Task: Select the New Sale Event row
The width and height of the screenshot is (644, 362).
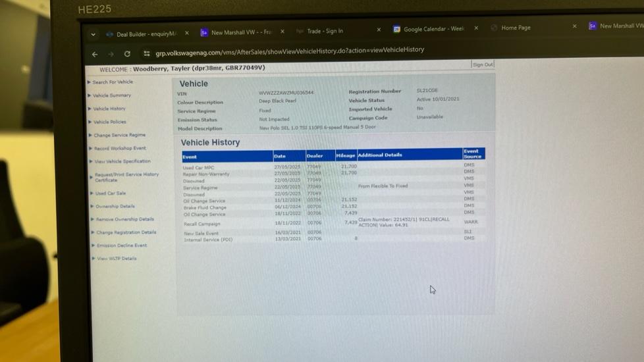Action: (333, 233)
